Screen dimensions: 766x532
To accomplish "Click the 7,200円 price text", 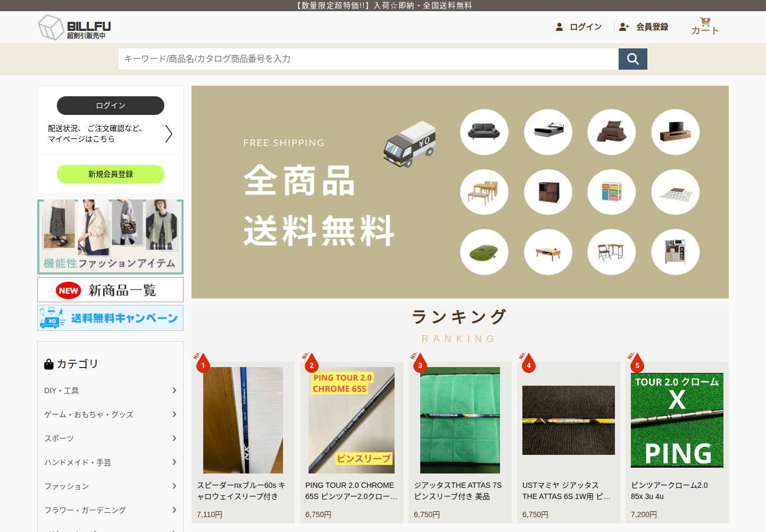I will [x=644, y=514].
